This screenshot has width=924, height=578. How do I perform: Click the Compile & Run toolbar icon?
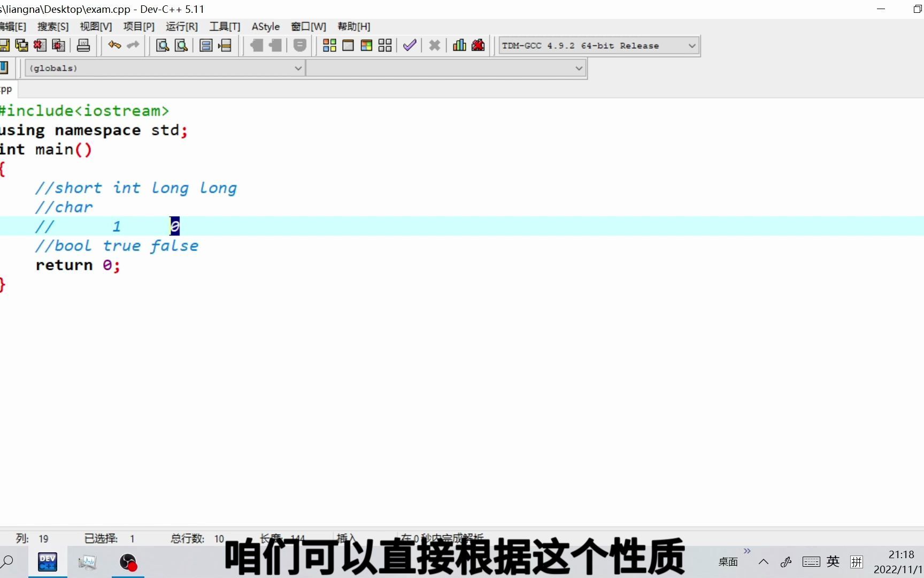[x=366, y=45]
